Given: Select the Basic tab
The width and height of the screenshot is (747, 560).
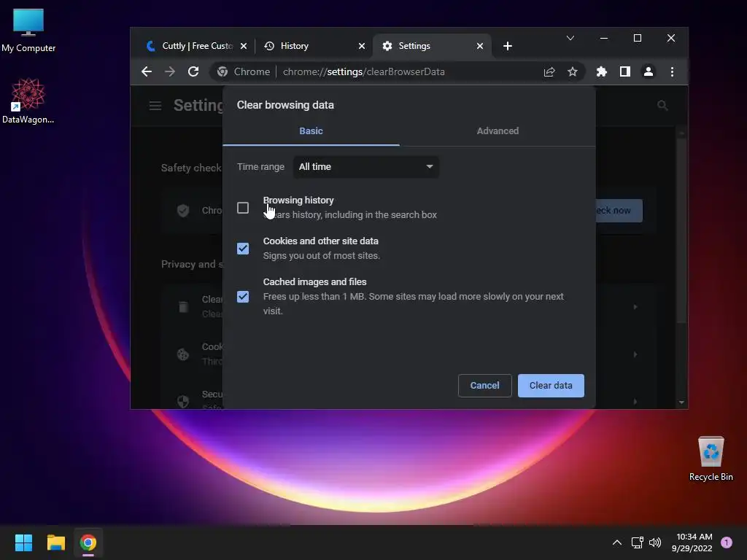Looking at the screenshot, I should coord(311,131).
